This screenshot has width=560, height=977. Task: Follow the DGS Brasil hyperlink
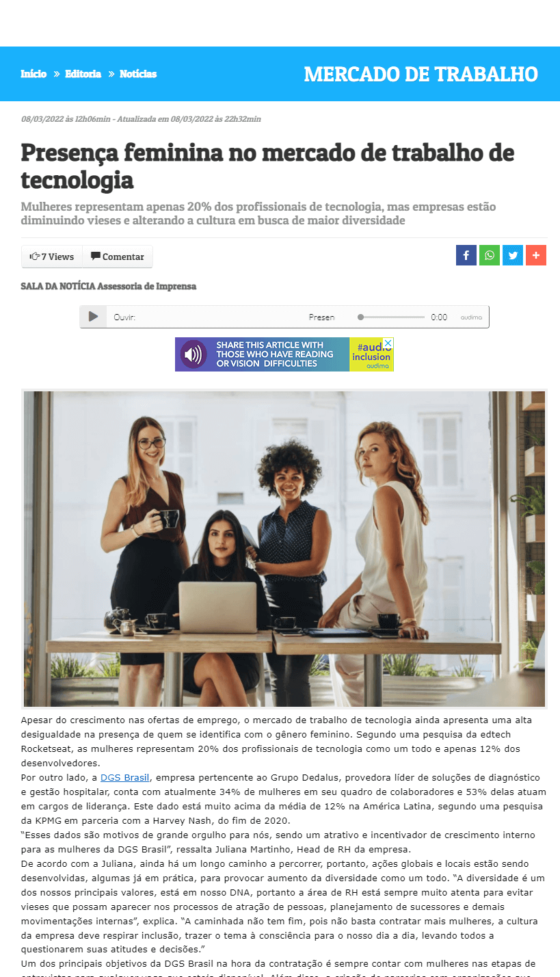[x=125, y=777]
